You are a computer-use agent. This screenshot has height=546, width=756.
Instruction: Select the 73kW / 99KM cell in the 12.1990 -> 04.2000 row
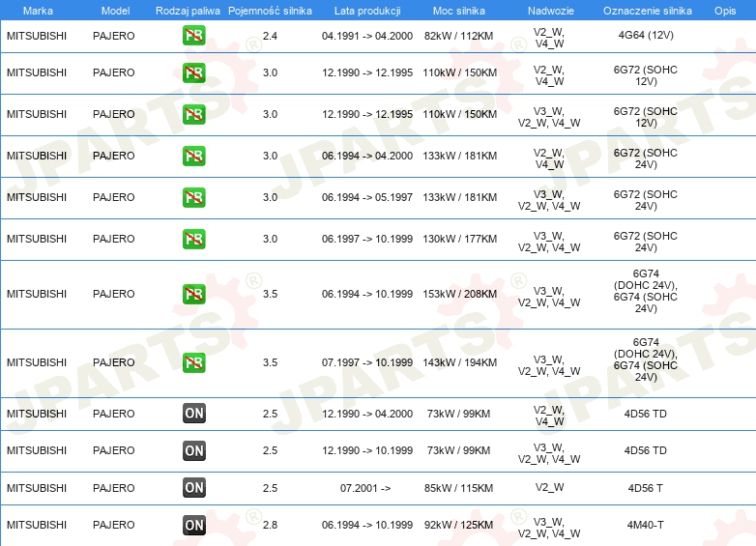[x=458, y=414]
